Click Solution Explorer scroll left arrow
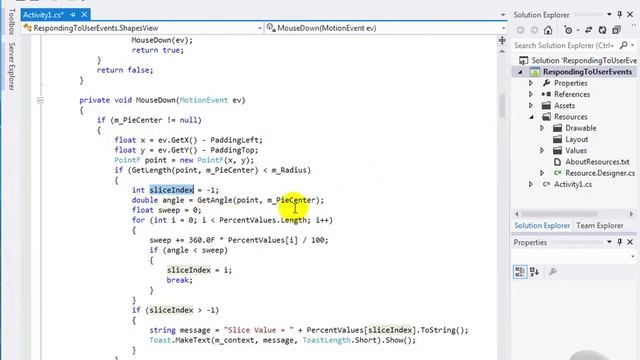Viewport: 640px width, 360px height. (x=517, y=214)
